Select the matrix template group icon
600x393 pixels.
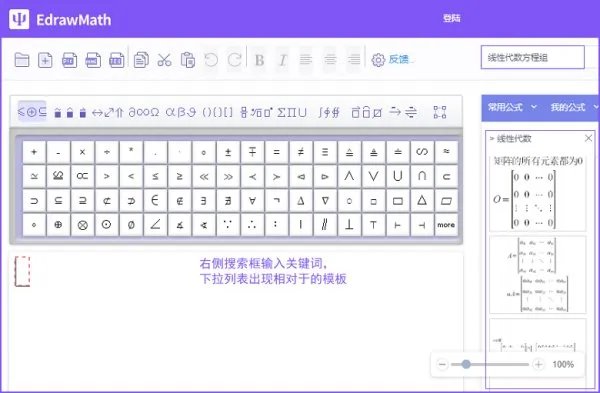pos(440,112)
